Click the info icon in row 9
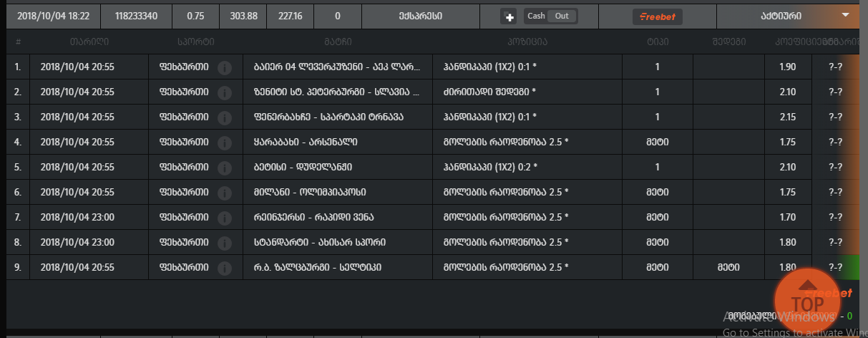 click(x=224, y=268)
